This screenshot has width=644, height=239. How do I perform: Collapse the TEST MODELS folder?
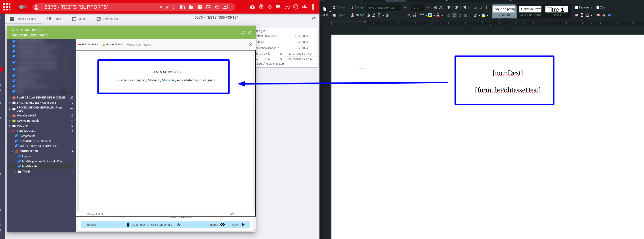click(10, 131)
